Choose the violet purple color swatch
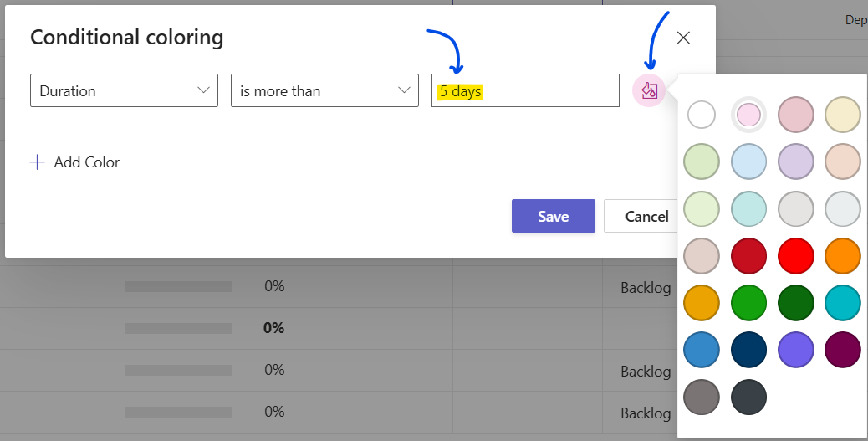The width and height of the screenshot is (868, 441). coord(795,349)
